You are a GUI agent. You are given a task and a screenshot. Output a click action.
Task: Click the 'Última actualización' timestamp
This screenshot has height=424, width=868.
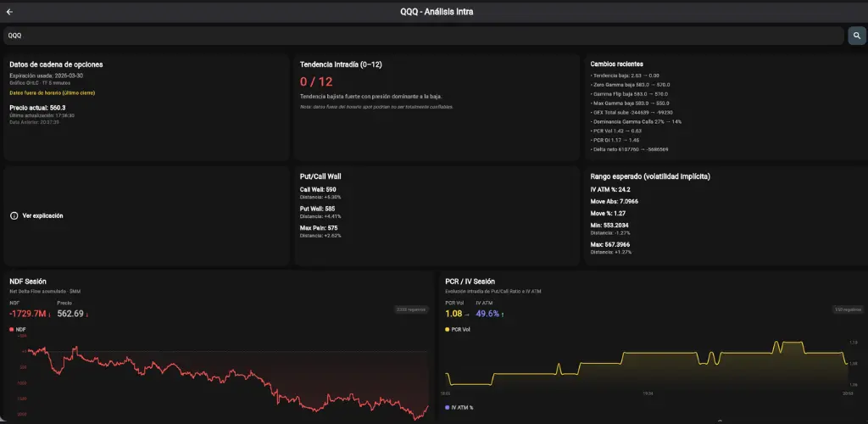[42, 115]
